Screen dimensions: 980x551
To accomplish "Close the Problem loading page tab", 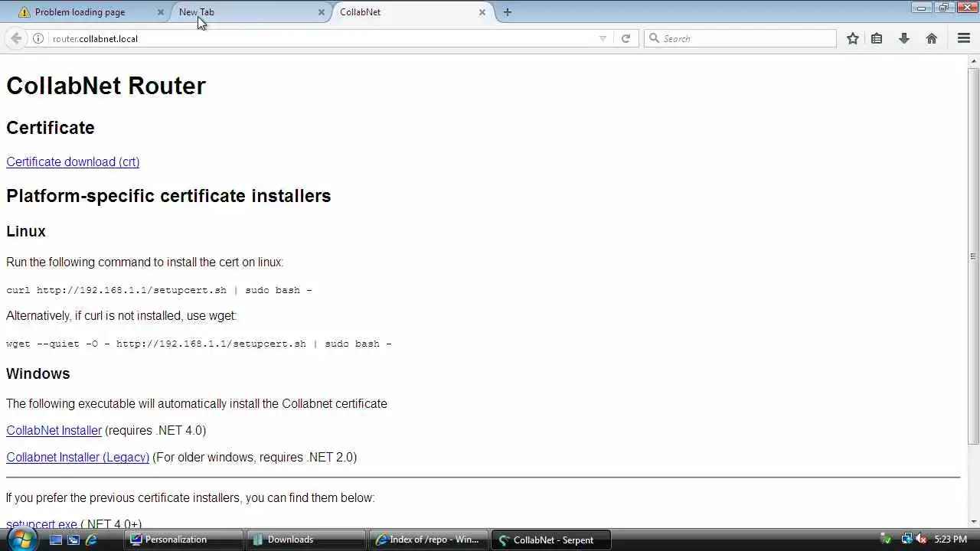I will [160, 12].
